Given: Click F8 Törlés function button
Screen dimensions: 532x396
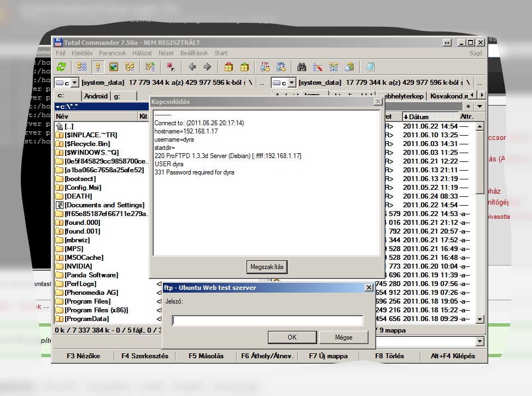Looking at the screenshot, I should click(389, 356).
